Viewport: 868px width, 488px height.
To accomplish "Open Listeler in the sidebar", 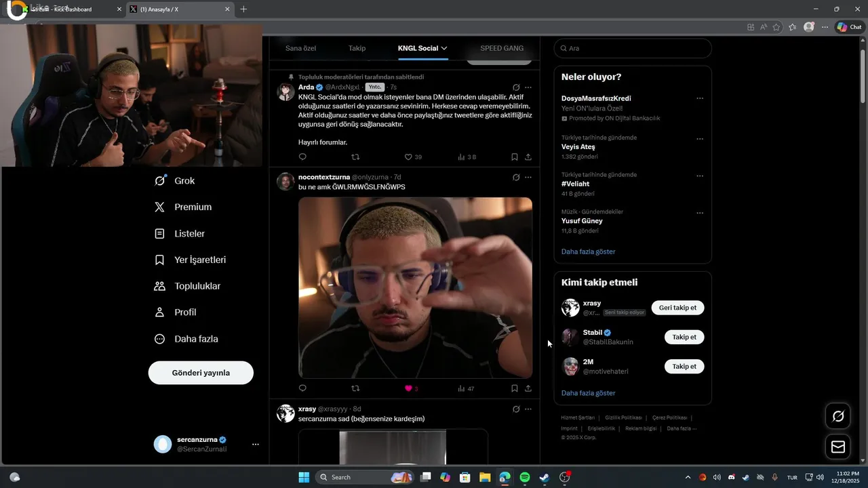I will pos(179,234).
